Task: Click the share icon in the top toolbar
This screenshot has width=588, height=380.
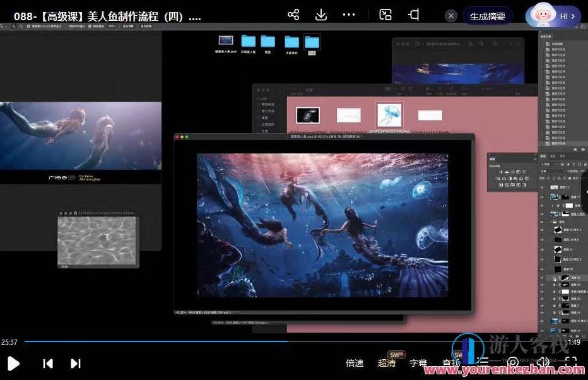Action: tap(293, 14)
